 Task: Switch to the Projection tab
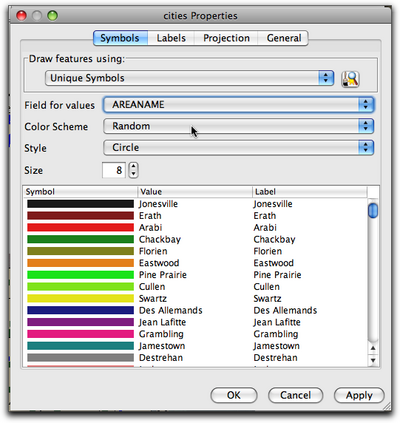click(x=226, y=38)
